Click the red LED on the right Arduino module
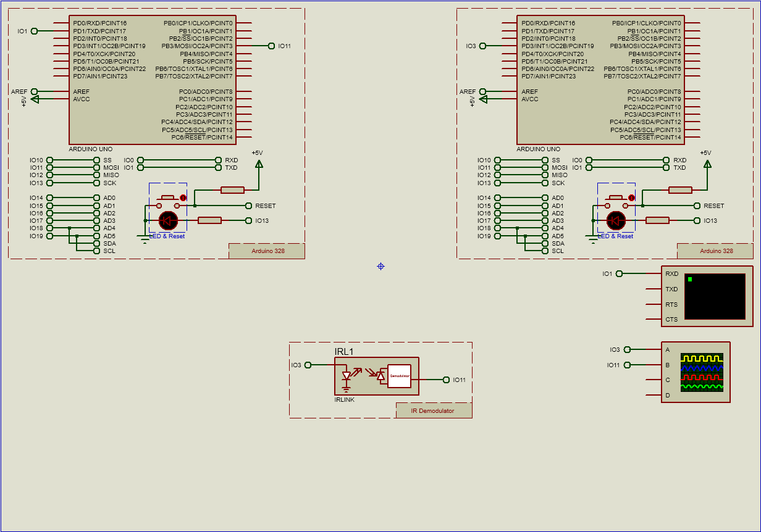Image resolution: width=761 pixels, height=532 pixels. click(x=615, y=220)
